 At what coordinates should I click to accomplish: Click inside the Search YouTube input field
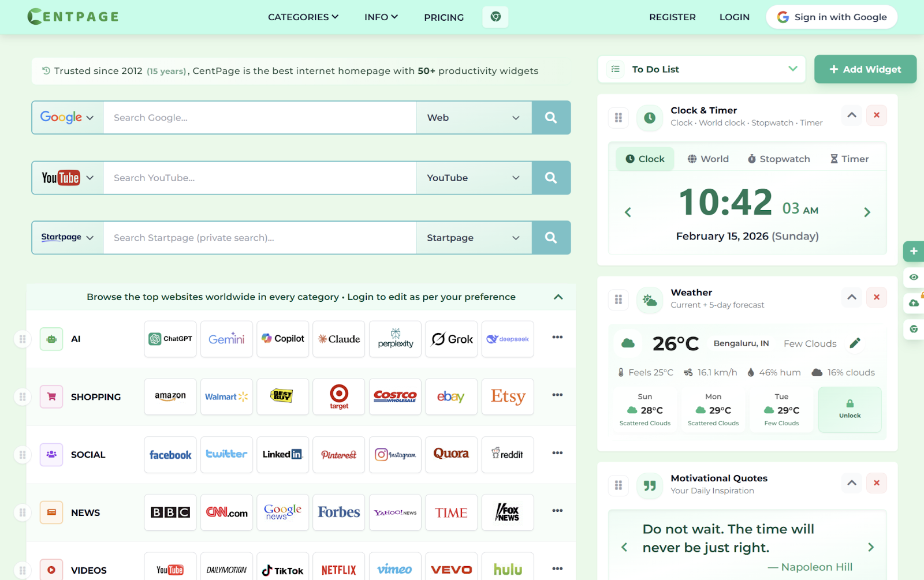[x=259, y=177]
